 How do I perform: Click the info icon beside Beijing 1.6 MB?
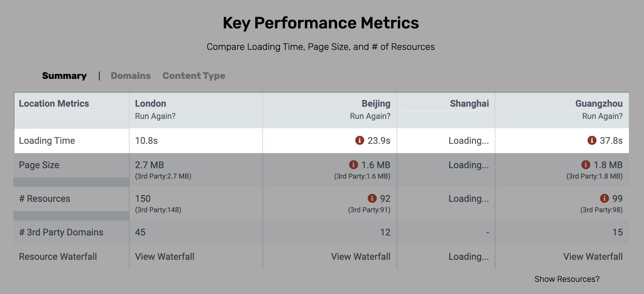point(353,165)
